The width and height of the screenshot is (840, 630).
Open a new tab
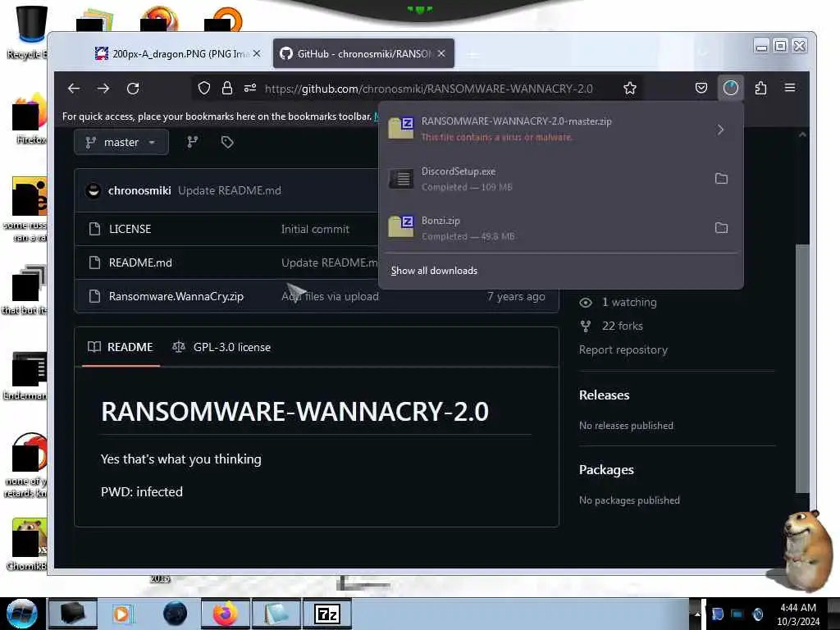click(x=472, y=55)
